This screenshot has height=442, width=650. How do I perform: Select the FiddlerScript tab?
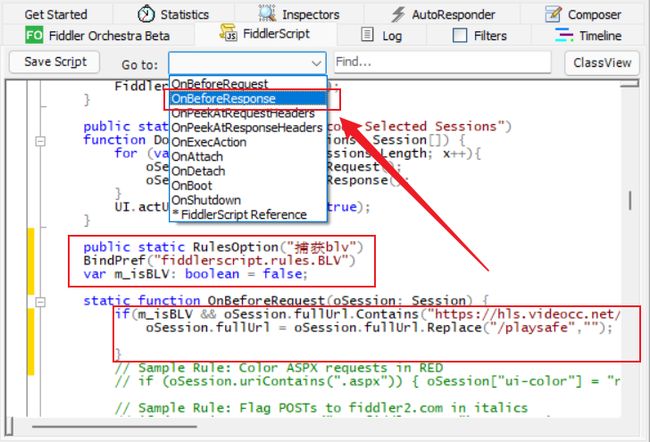[265, 34]
